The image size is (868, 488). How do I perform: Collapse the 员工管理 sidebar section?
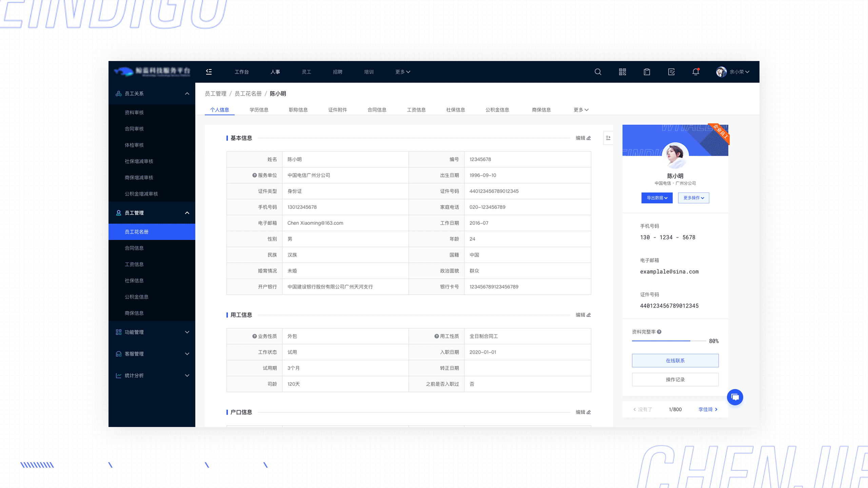pos(187,213)
